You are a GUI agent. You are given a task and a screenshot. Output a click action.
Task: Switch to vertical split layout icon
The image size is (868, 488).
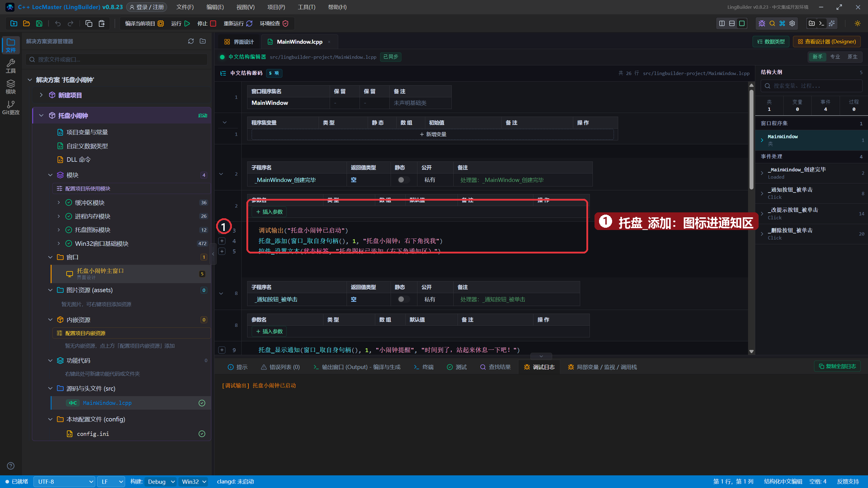(722, 23)
